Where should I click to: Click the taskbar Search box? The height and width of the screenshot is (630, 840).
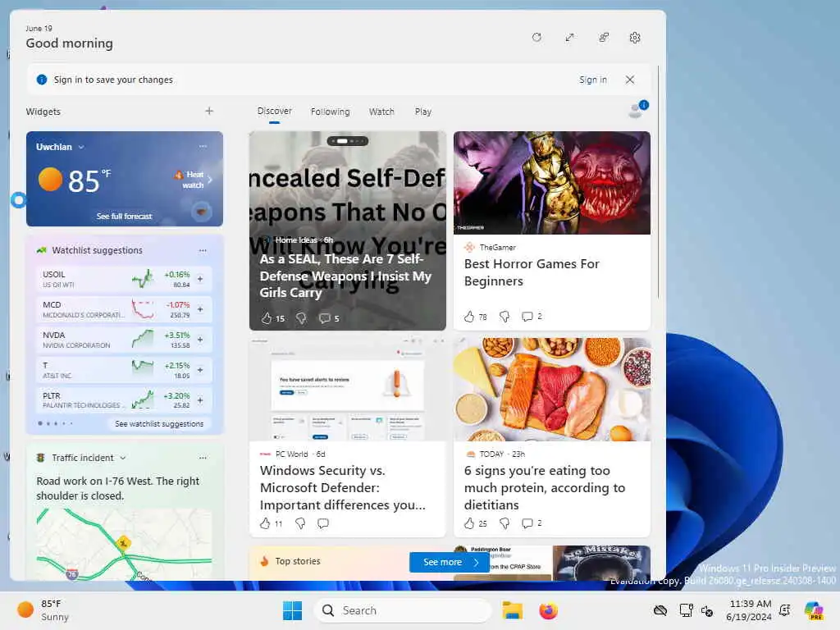pos(402,610)
